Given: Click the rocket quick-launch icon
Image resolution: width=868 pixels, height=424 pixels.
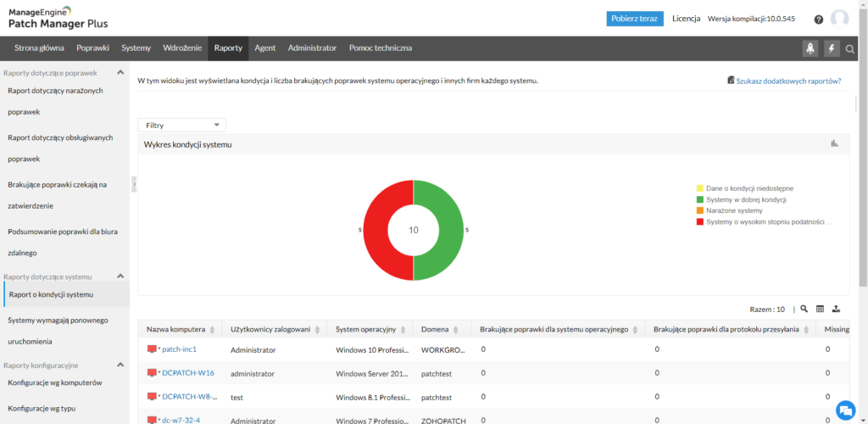Looking at the screenshot, I should point(810,48).
